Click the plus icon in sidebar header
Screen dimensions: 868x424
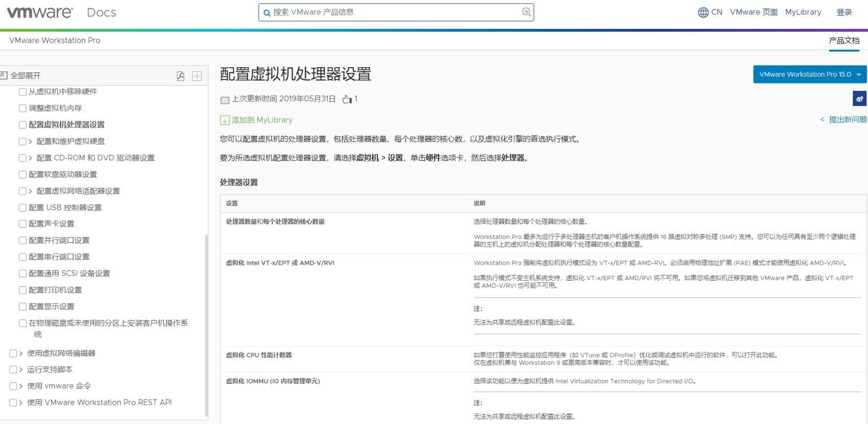[197, 76]
